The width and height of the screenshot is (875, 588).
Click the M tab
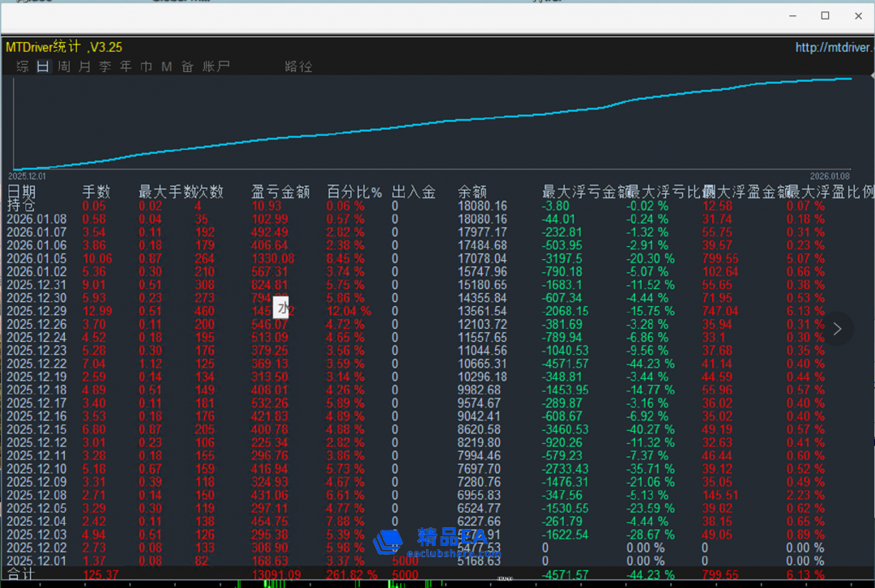point(166,66)
